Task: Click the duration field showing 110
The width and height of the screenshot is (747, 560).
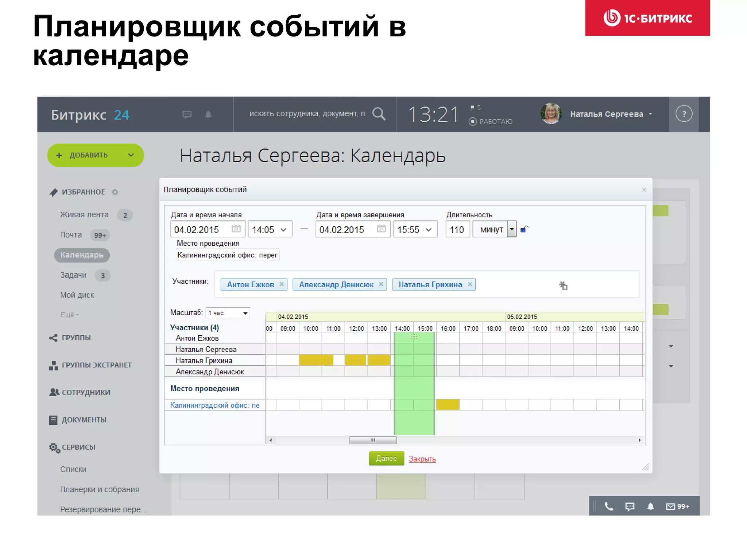Action: coord(457,229)
